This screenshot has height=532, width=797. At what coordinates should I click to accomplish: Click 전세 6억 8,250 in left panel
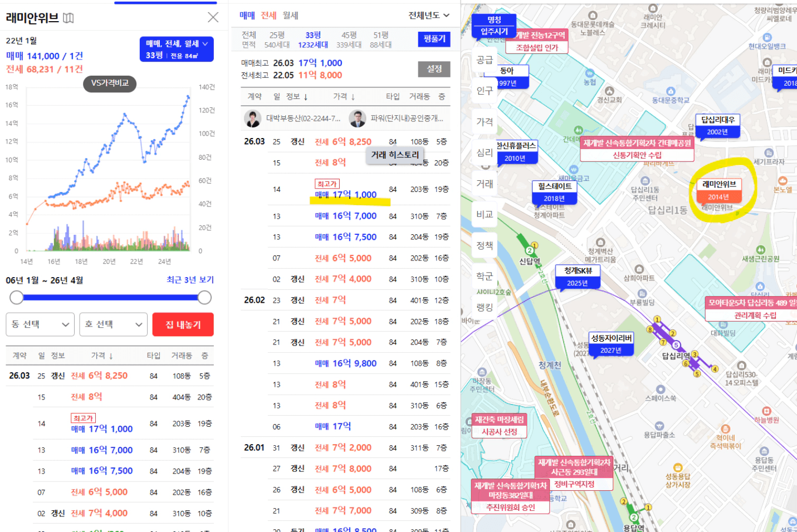(99, 376)
